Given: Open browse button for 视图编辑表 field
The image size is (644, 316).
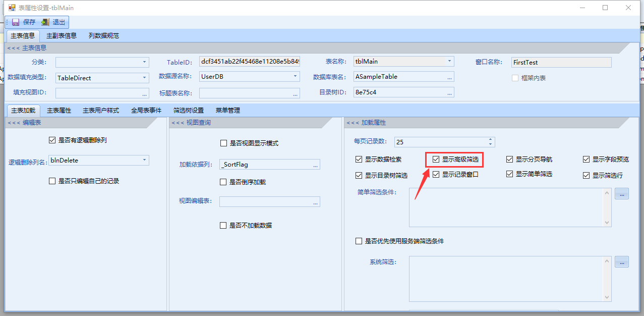Looking at the screenshot, I should pyautogui.click(x=316, y=202).
